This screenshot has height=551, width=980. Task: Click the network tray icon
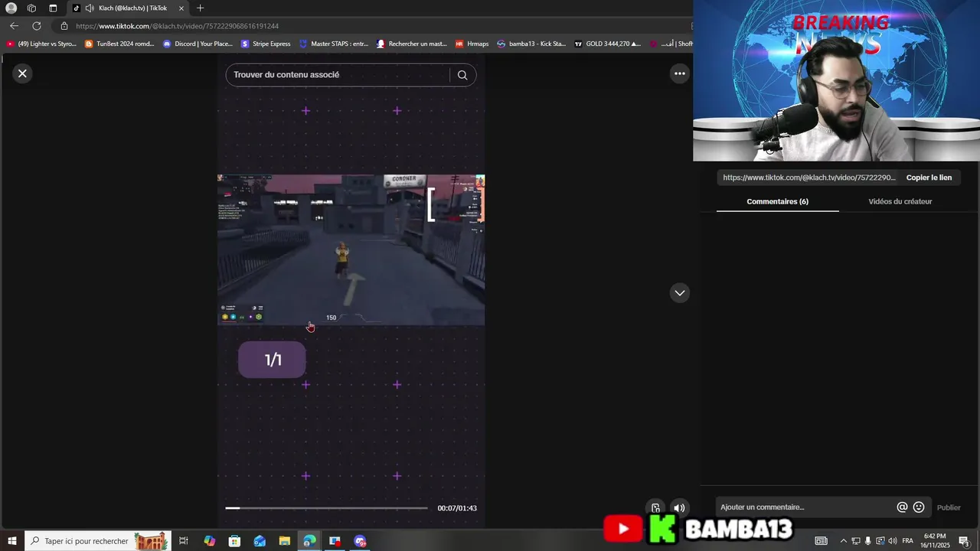(x=856, y=541)
